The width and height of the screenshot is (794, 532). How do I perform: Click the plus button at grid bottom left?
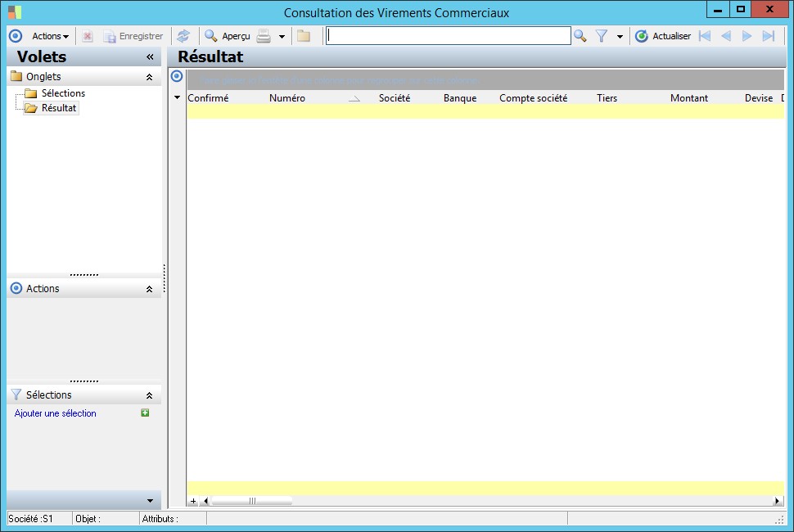(193, 501)
